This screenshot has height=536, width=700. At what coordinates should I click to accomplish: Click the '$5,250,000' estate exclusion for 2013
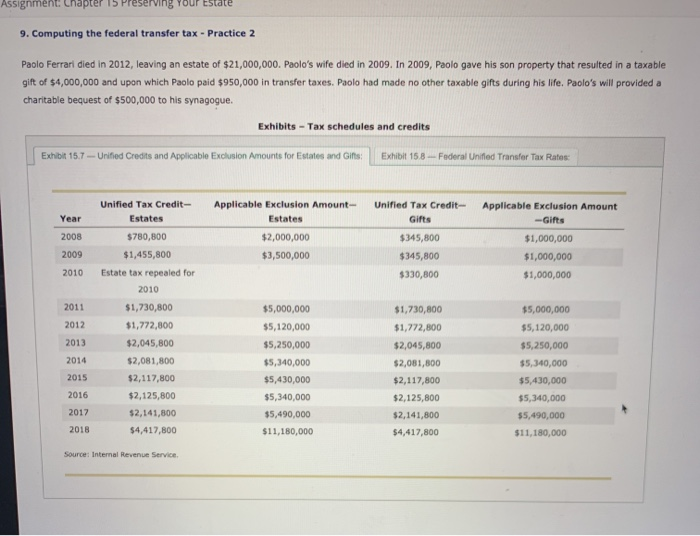[x=287, y=345]
